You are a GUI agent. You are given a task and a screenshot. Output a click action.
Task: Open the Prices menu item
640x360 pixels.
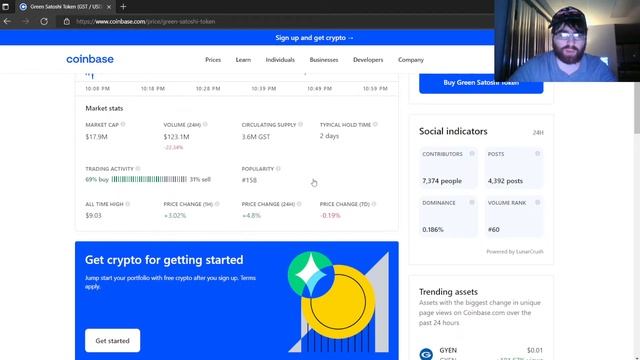click(x=213, y=60)
